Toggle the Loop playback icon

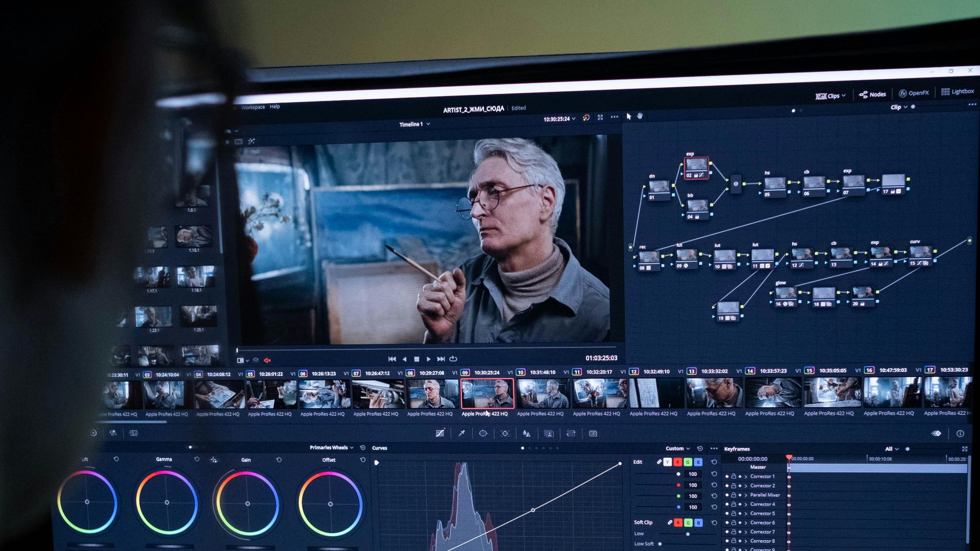[x=453, y=359]
